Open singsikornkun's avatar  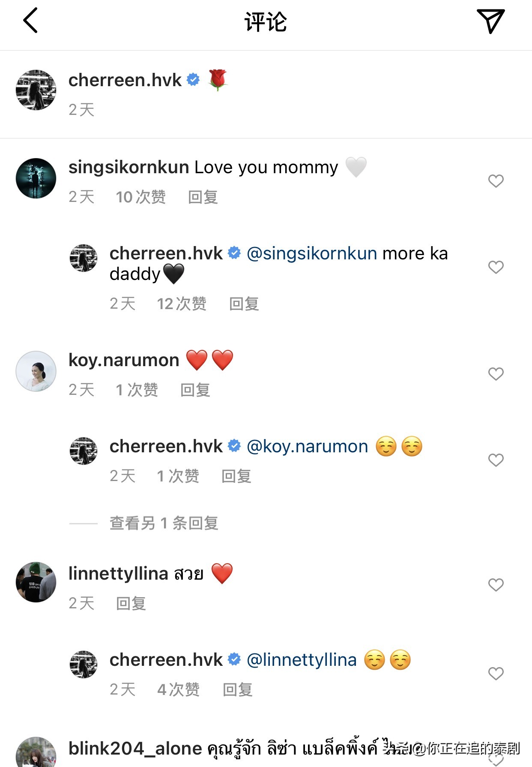pos(36,178)
